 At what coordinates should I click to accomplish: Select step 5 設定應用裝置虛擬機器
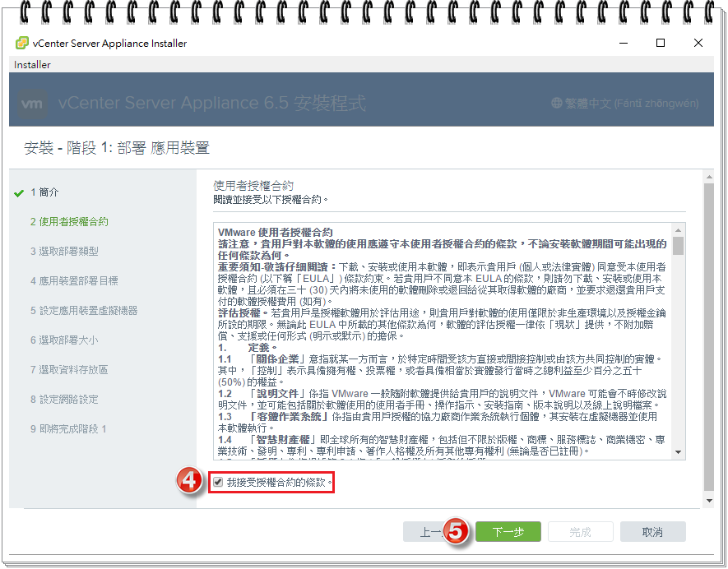click(84, 311)
